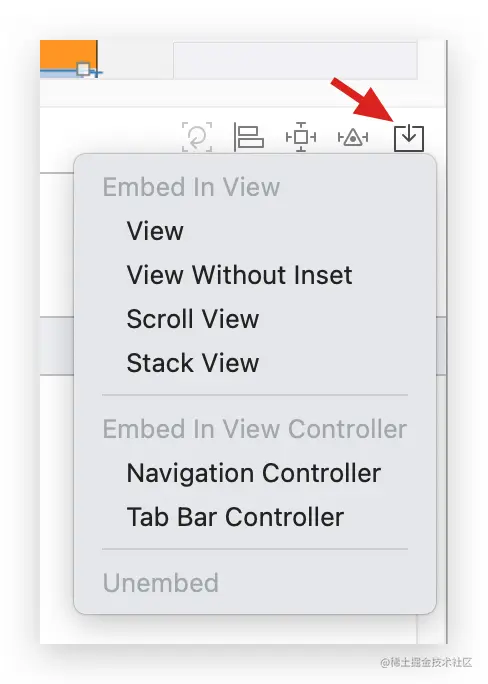Select View Without Inset
Viewport: 488px width, 684px height.
(x=239, y=275)
